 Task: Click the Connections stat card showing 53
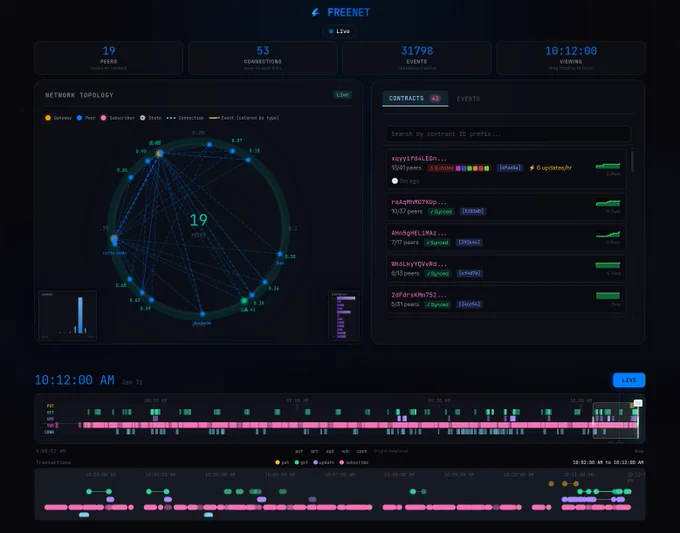click(x=263, y=58)
